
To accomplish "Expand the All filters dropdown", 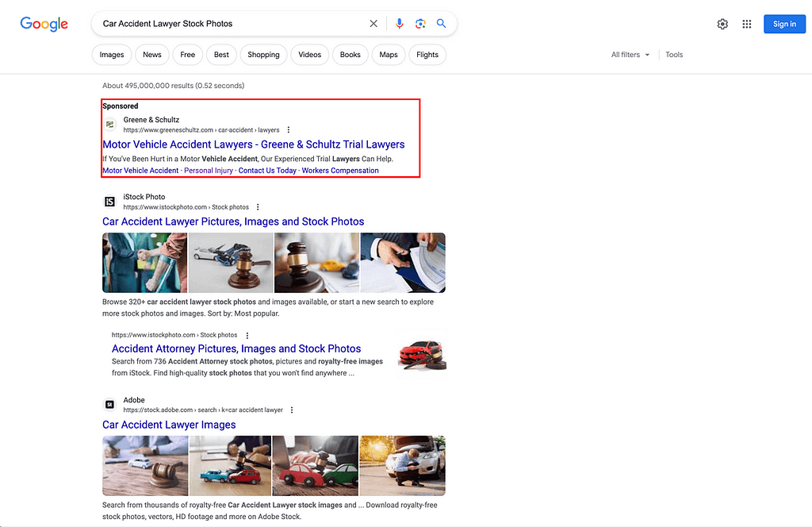I will pyautogui.click(x=630, y=55).
